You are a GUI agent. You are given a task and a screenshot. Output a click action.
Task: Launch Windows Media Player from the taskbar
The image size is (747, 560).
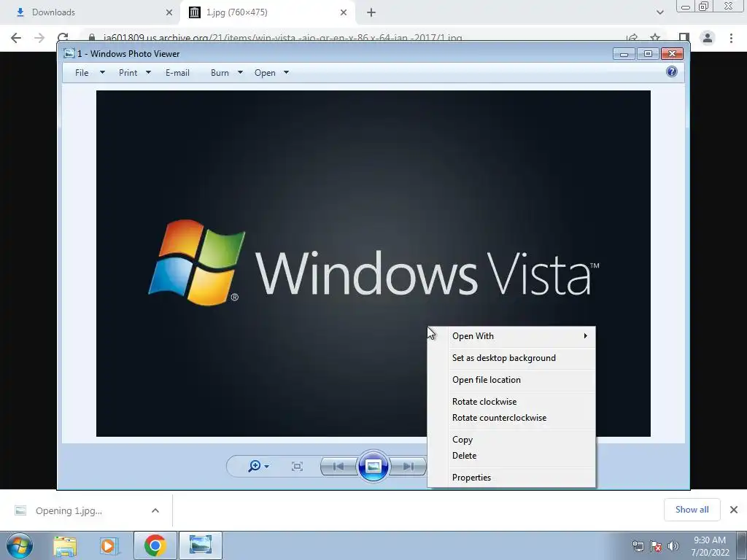[108, 545]
